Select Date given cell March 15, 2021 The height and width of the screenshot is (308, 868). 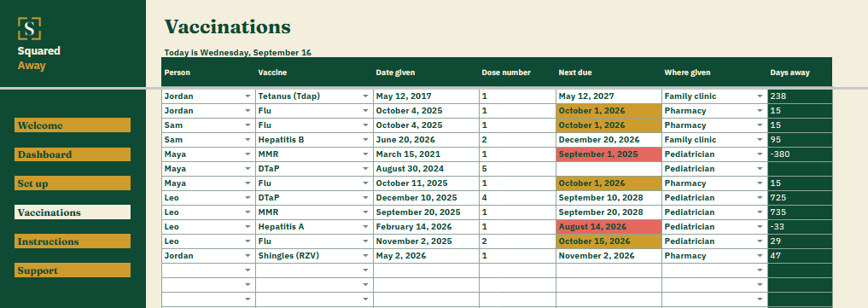(426, 154)
